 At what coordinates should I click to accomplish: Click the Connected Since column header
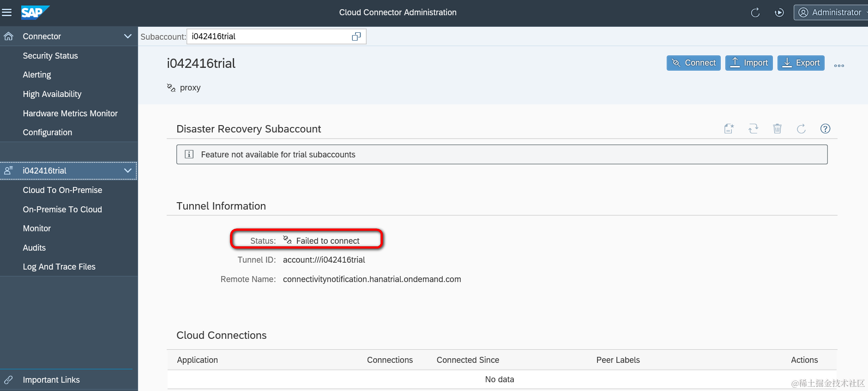point(468,360)
